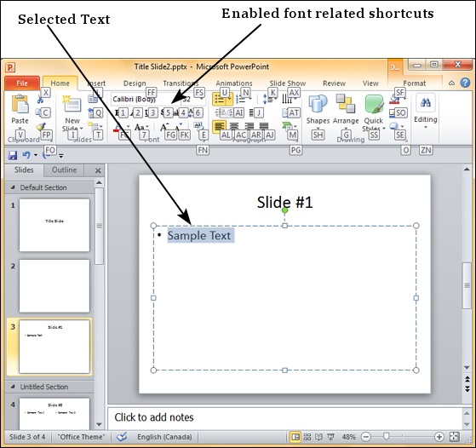Open the Font Color dropdown arrow
Viewport: 476px width, 448px height.
129,126
